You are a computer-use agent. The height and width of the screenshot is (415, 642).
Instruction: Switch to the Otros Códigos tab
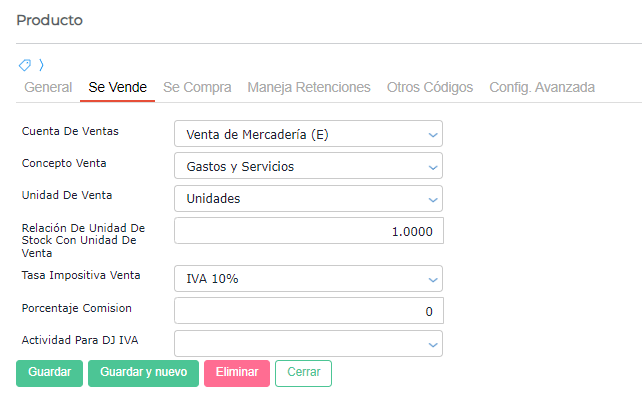[430, 87]
